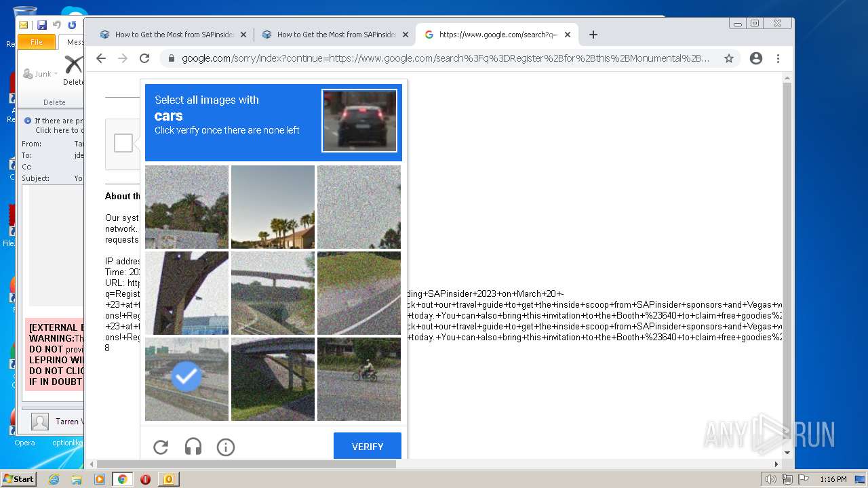Open the File tab in Outlook
Viewport: 868px width, 488px height.
click(37, 42)
